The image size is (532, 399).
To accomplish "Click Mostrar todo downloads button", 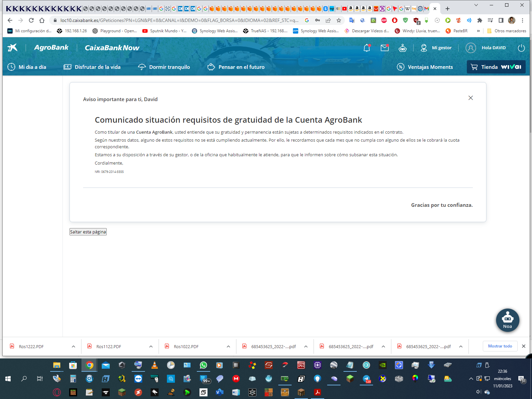I will 500,346.
